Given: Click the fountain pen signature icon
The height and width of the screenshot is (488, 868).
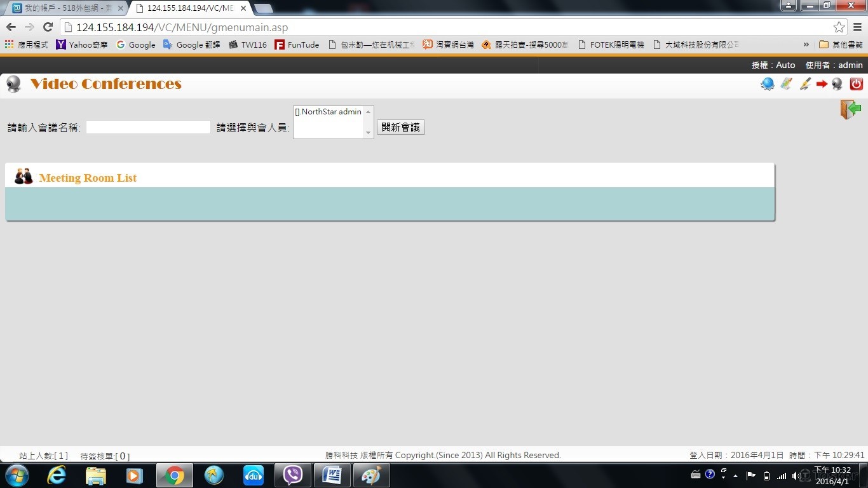Looking at the screenshot, I should (x=804, y=84).
